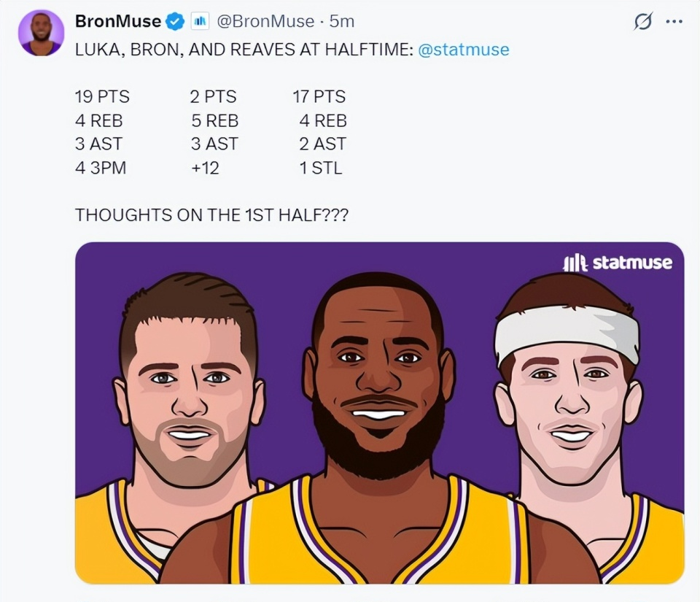This screenshot has height=602, width=700.
Task: Open the Grok slashed-circle icon
Action: (x=642, y=22)
